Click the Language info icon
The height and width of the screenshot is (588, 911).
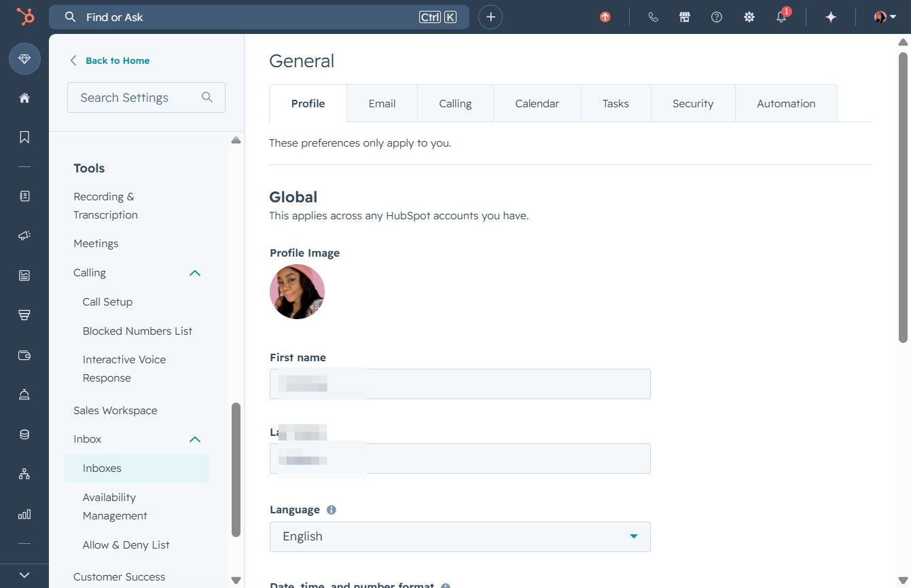pos(332,510)
